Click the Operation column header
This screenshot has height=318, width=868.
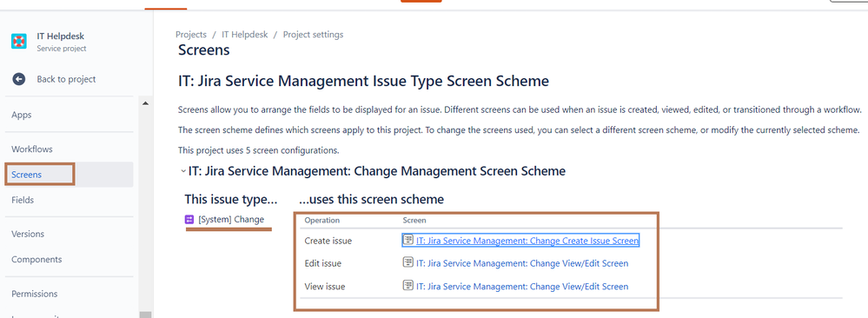click(321, 220)
